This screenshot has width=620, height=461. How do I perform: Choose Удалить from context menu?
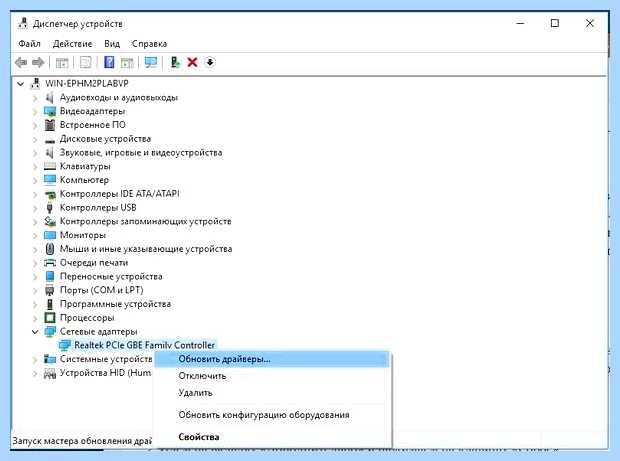coord(272,393)
